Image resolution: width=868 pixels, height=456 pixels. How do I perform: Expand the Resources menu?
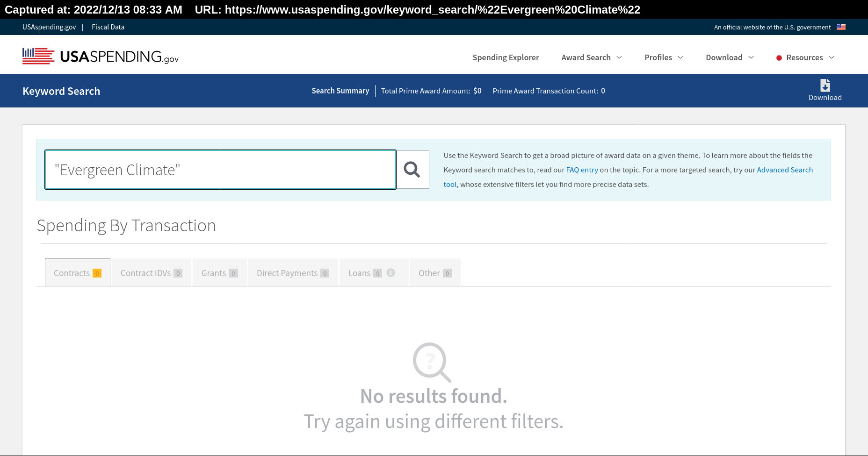[x=805, y=57]
